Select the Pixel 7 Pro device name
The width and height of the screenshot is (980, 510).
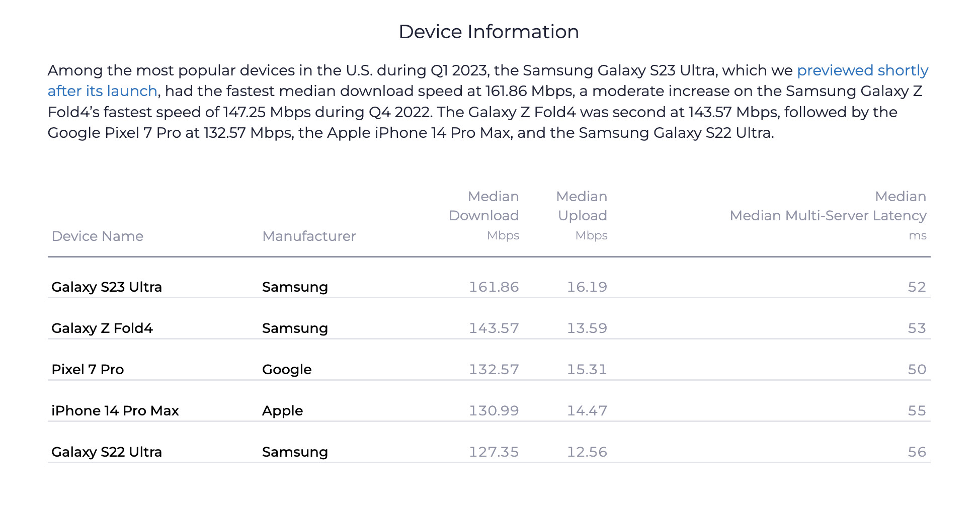tap(88, 369)
